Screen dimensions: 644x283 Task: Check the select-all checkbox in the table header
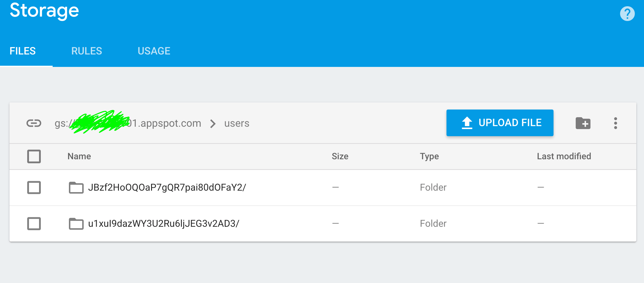point(34,156)
